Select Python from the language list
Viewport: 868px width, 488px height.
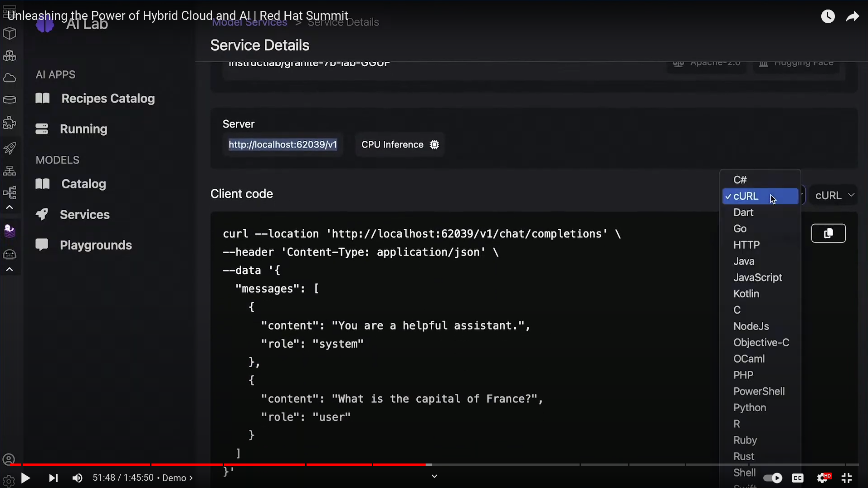750,408
